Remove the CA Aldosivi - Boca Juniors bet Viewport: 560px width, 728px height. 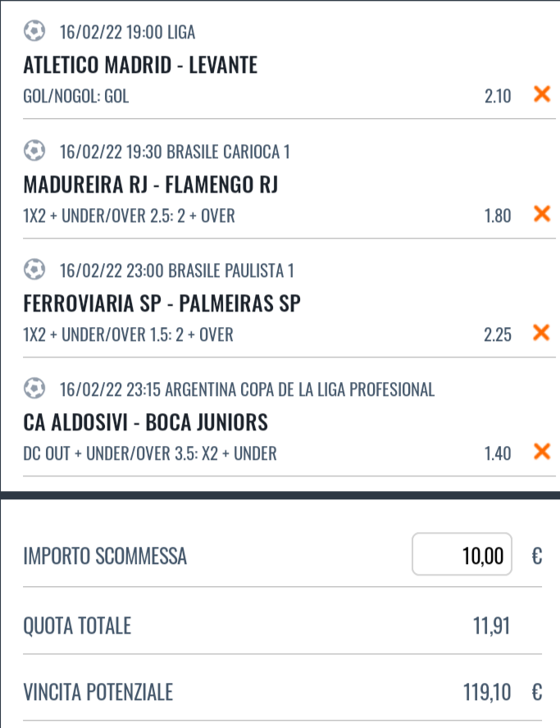[x=542, y=451]
